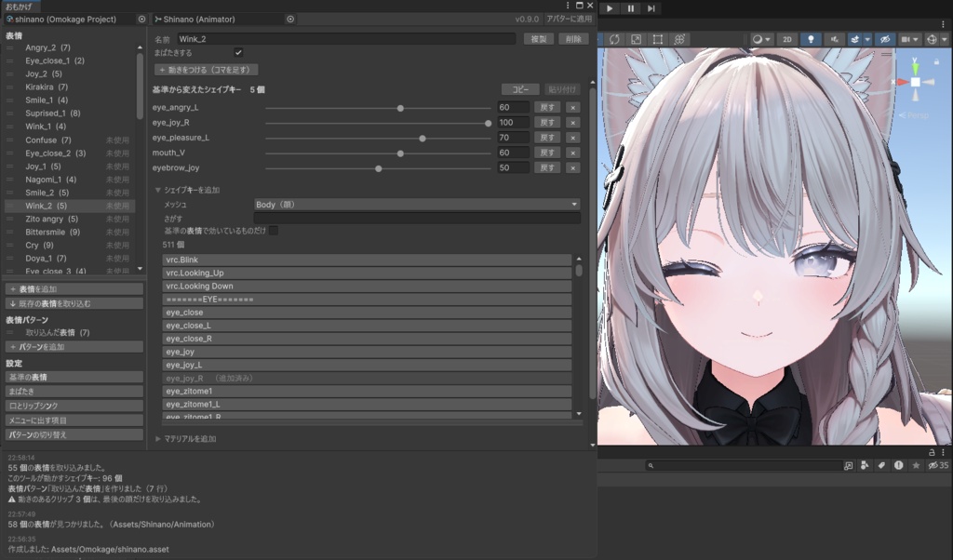Add the eye_close_L shape key
Viewport: 953px width, 560px height.
[367, 326]
